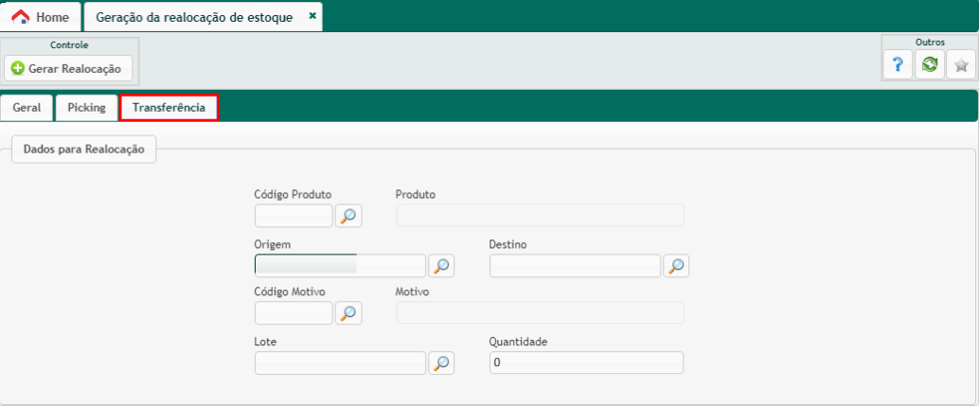The image size is (980, 406).
Task: Click the favorite star icon
Action: coord(961,64)
